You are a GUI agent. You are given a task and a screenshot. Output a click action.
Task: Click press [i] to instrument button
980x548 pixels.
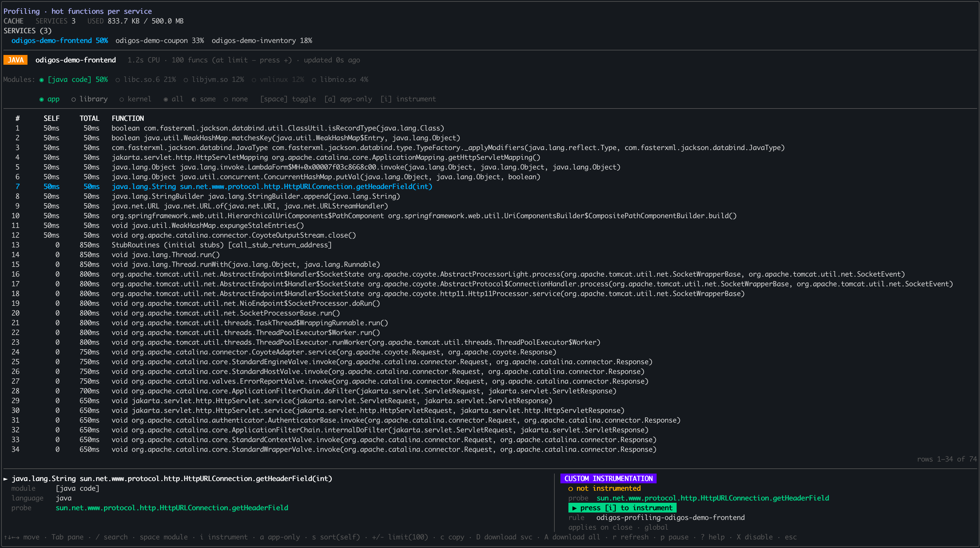(623, 508)
